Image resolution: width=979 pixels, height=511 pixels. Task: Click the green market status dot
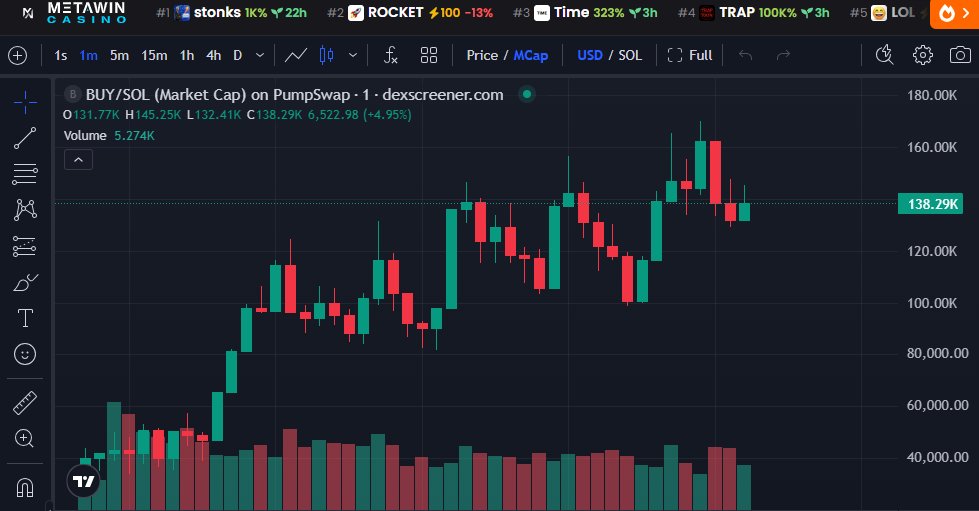(x=527, y=94)
